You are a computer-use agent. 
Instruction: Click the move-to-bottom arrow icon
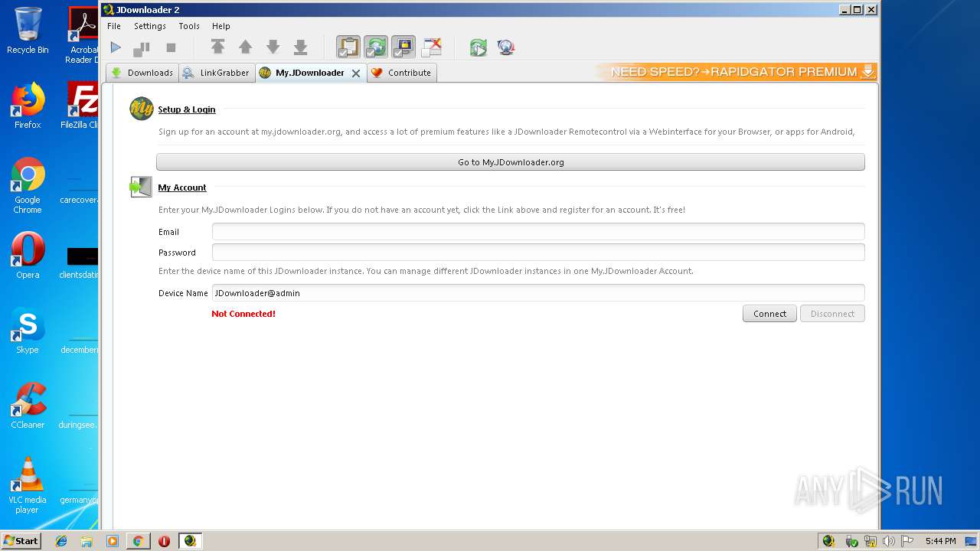tap(301, 47)
